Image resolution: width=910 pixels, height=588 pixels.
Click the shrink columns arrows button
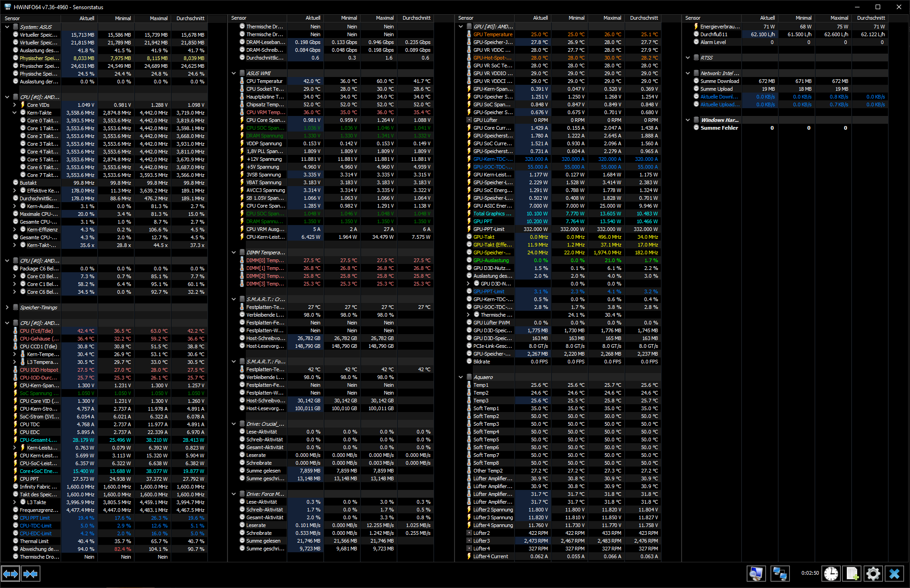point(30,573)
